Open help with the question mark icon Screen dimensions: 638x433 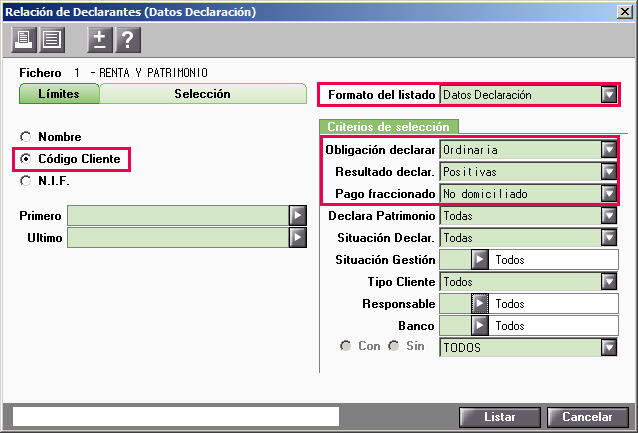(127, 39)
